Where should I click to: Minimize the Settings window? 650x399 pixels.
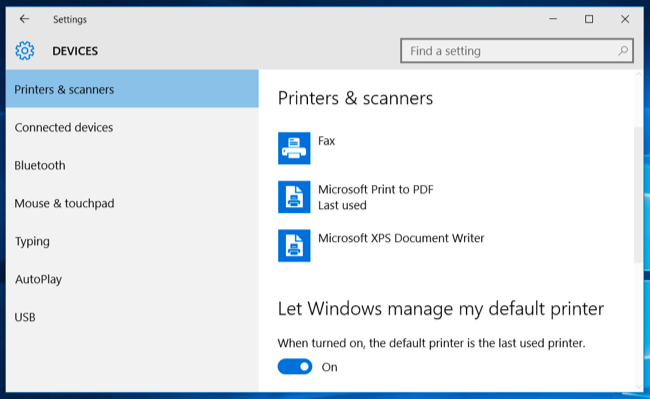pyautogui.click(x=553, y=19)
